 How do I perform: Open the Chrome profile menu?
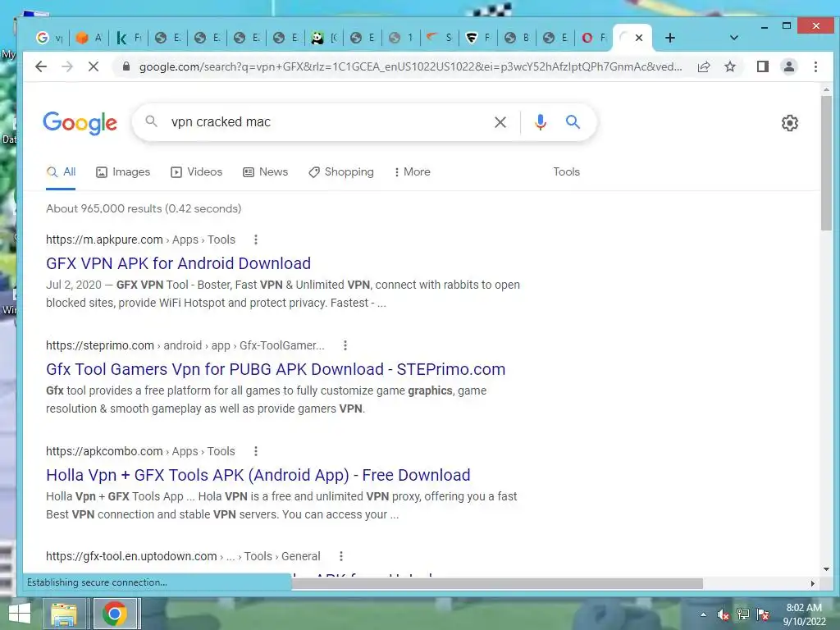(x=788, y=66)
